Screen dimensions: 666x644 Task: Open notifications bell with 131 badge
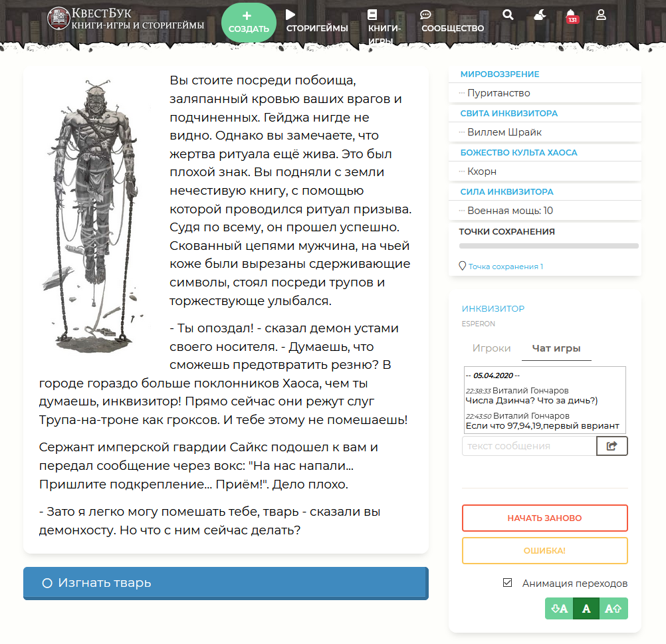[x=572, y=16]
